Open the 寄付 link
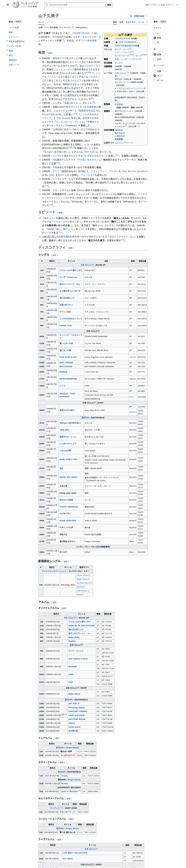This screenshot has width=186, height=868. click(x=147, y=5)
